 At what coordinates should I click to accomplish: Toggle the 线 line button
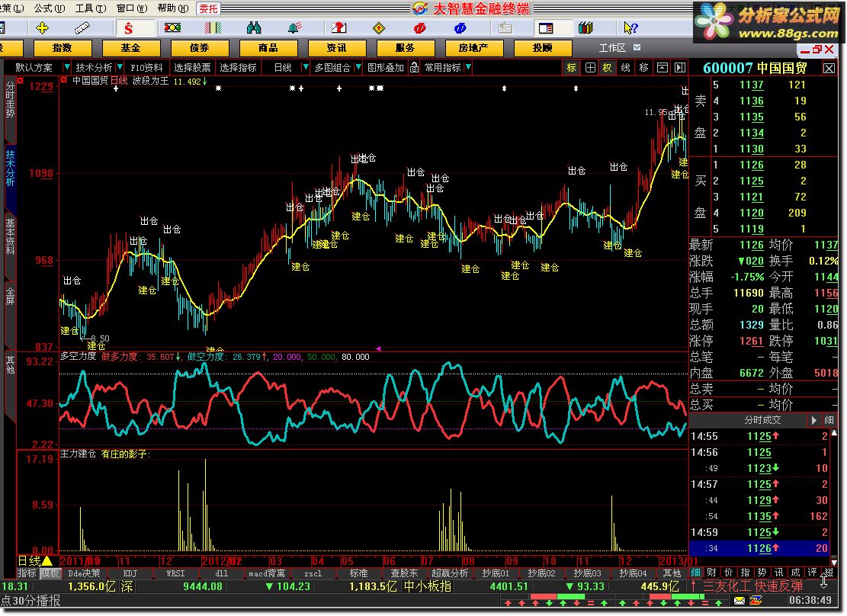coord(625,68)
